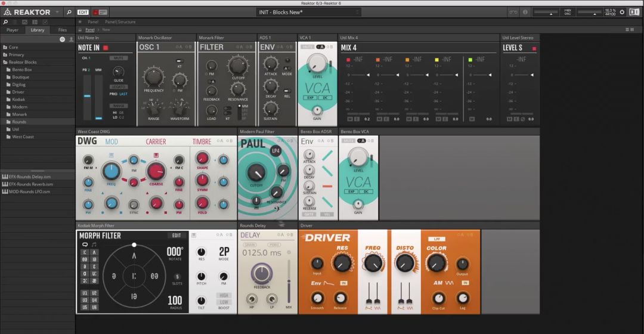644x334 pixels.
Task: Click the Driver DISTO knob
Action: click(405, 263)
